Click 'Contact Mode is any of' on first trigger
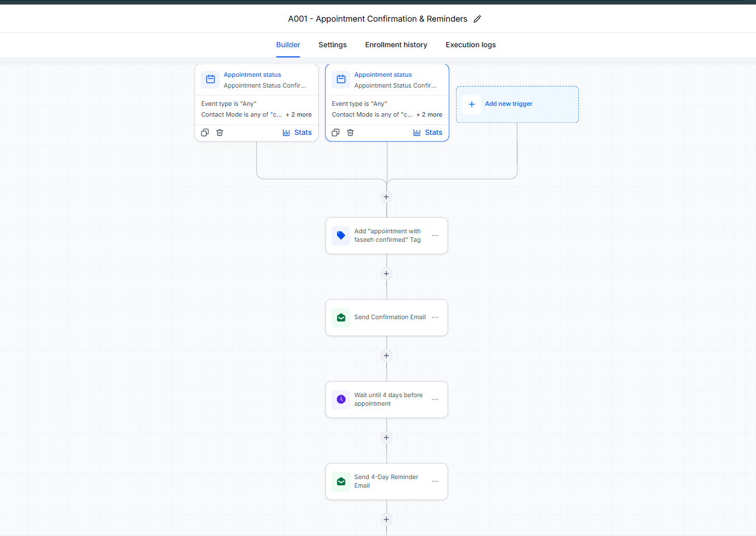Viewport: 756px width, 536px height. pos(241,114)
